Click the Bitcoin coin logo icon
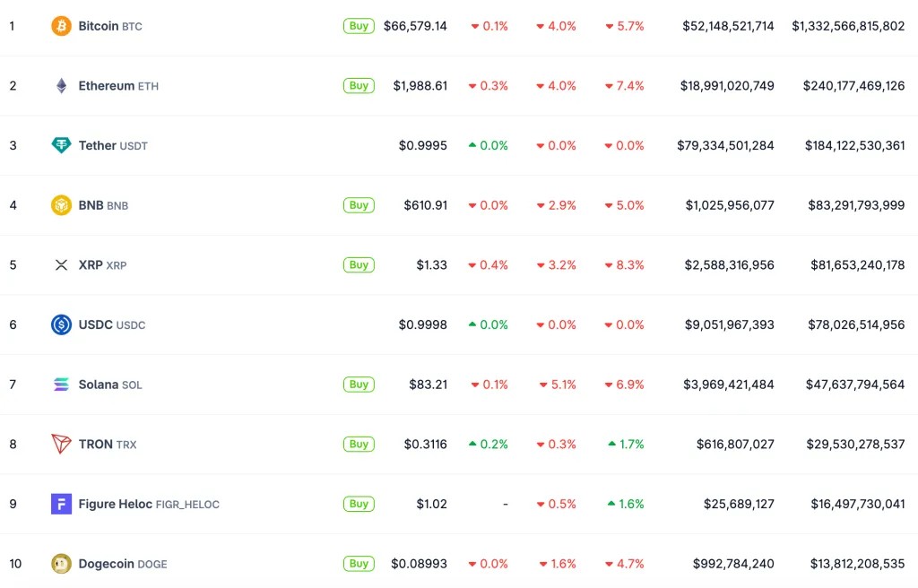This screenshot has height=588, width=918. (x=61, y=26)
